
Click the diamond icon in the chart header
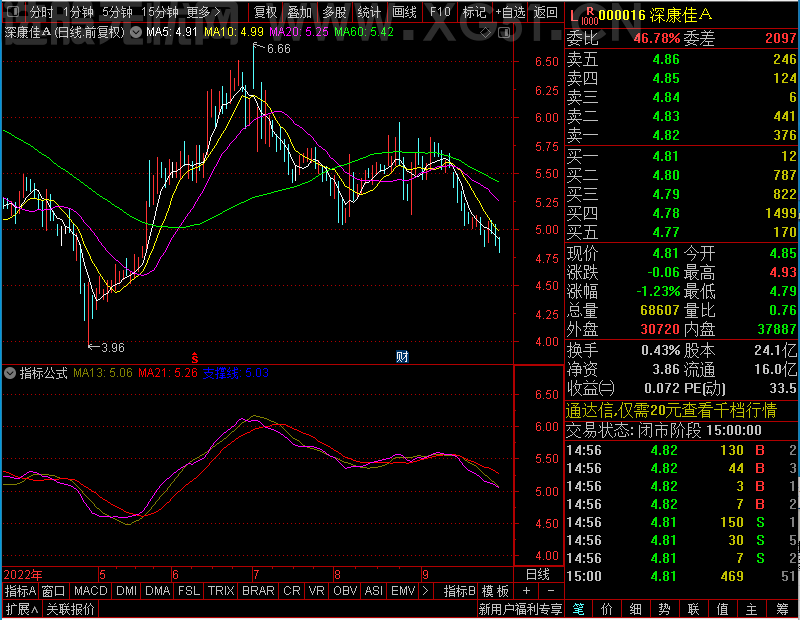click(x=485, y=33)
